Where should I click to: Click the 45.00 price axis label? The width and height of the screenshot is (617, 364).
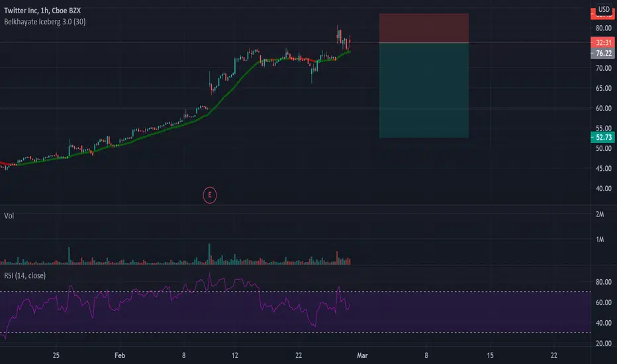pyautogui.click(x=604, y=168)
